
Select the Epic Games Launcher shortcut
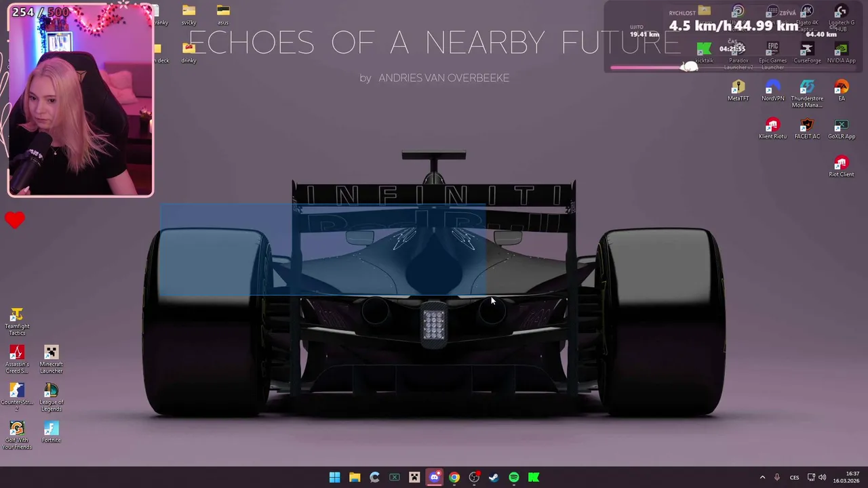772,56
